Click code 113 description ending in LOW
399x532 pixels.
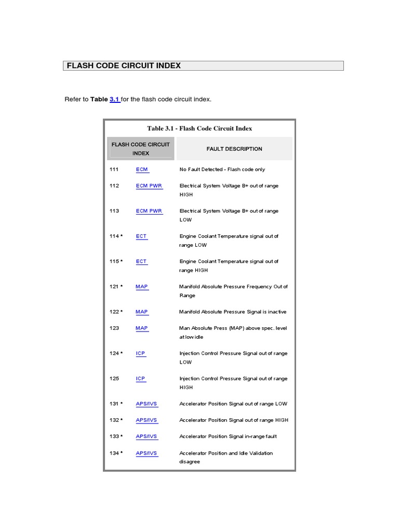click(x=229, y=215)
